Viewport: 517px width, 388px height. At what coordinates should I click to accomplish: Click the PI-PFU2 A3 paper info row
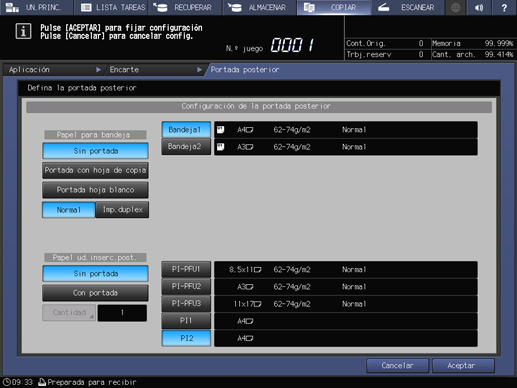[346, 287]
